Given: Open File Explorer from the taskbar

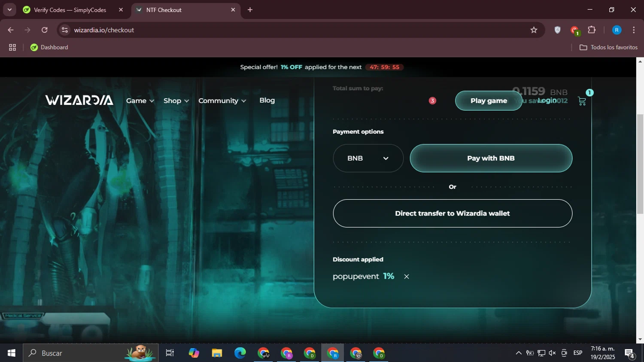Looking at the screenshot, I should click(x=217, y=353).
